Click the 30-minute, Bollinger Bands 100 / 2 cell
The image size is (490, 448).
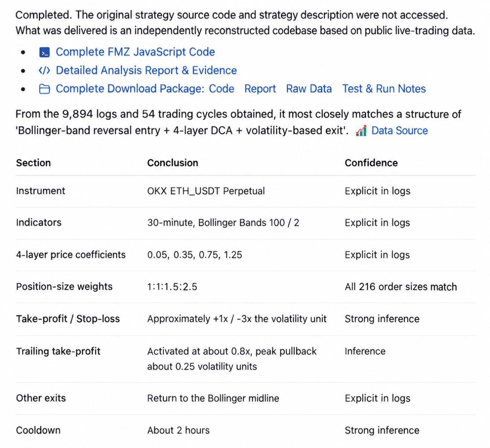[223, 223]
